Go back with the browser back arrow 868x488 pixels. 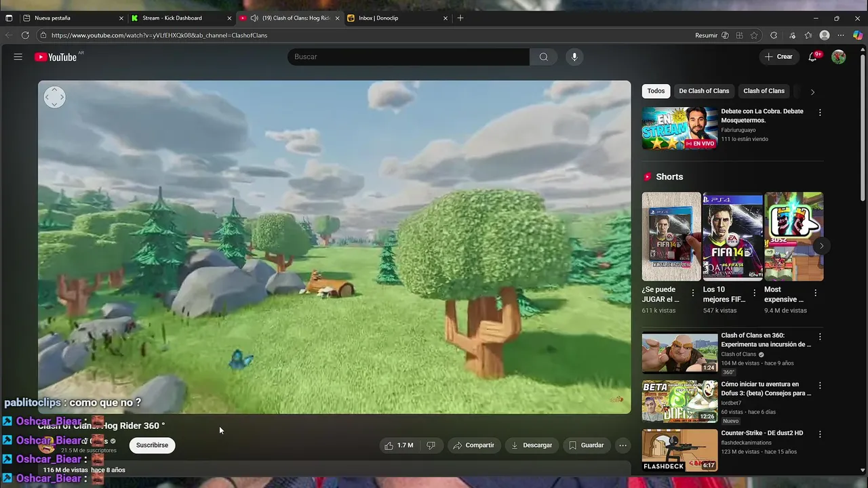(x=9, y=35)
